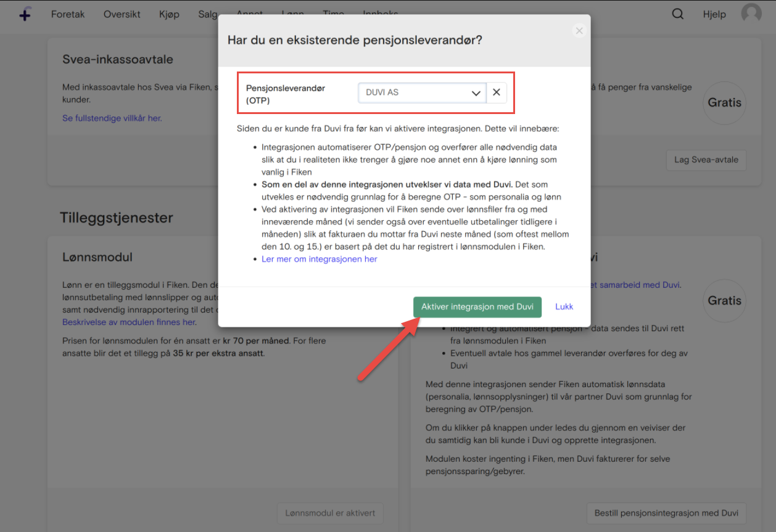Image resolution: width=776 pixels, height=532 pixels.
Task: Close the pension provider dialog with X
Action: pyautogui.click(x=579, y=31)
